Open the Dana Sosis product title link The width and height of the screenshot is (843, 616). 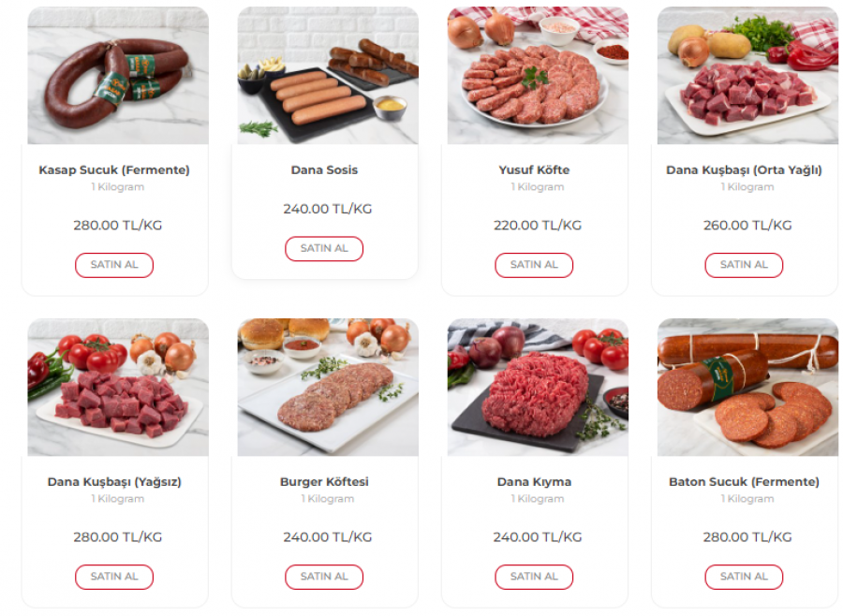[x=324, y=169]
